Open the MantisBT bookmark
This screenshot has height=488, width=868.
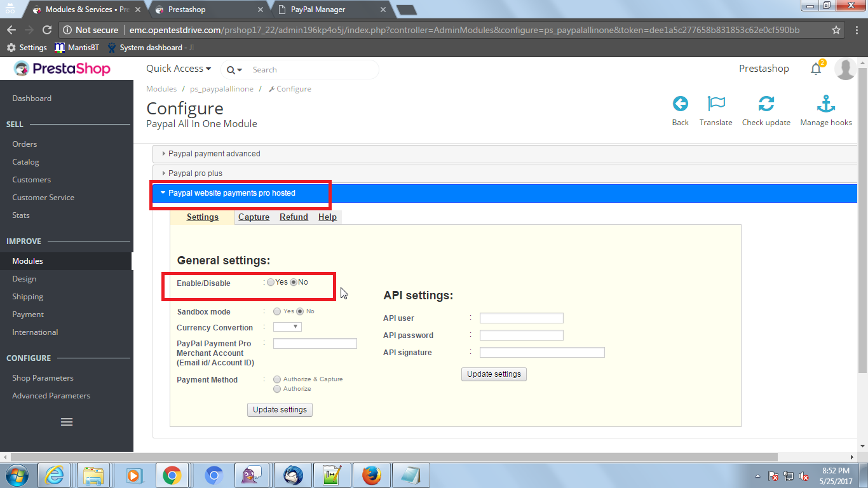click(76, 48)
